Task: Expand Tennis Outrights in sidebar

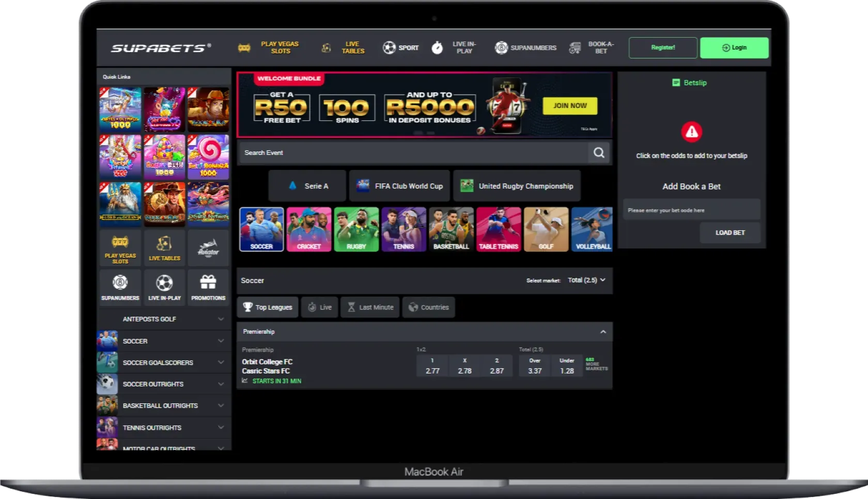Action: (x=164, y=427)
